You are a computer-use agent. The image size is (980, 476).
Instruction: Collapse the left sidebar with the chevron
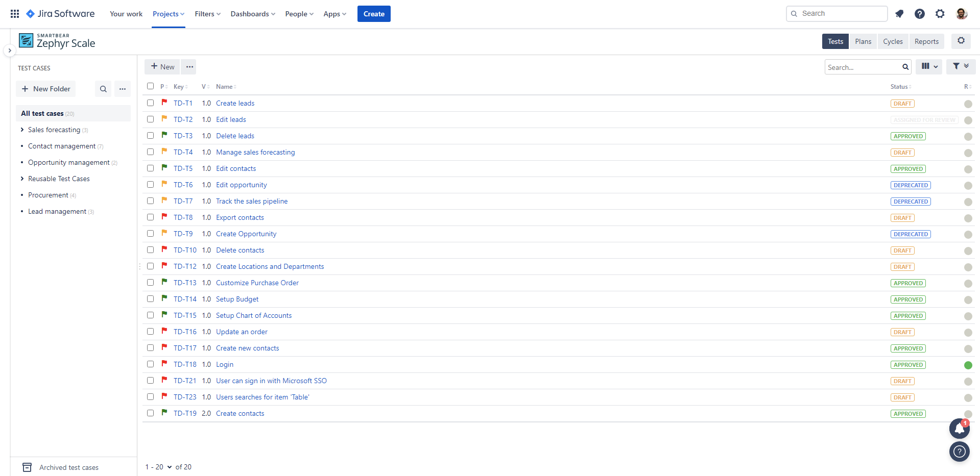(x=9, y=51)
